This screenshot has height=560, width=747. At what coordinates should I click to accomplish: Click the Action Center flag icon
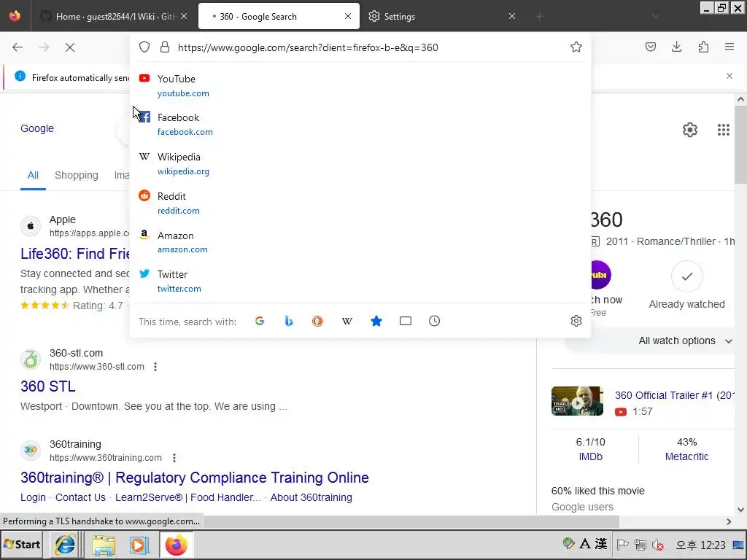[623, 544]
